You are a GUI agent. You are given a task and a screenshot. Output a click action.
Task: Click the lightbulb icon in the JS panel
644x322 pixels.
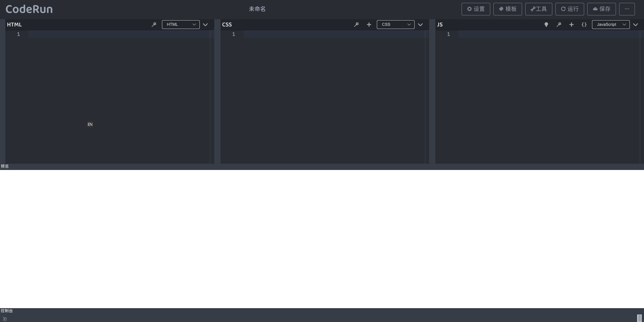tap(546, 25)
